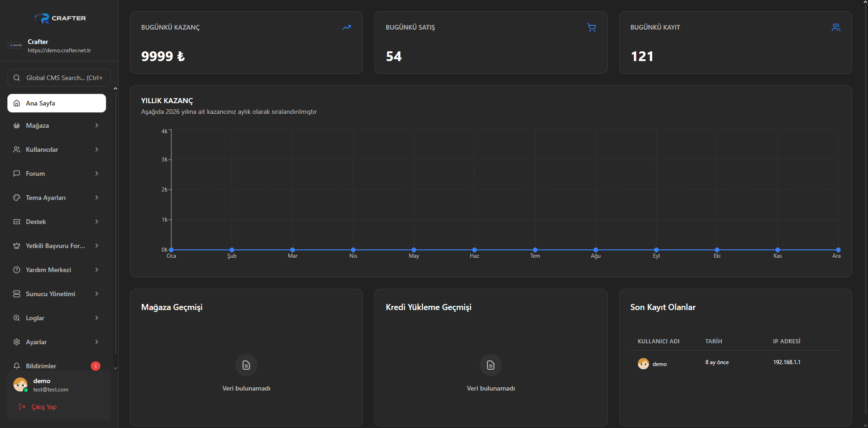
Task: Open the Forum sidebar menu
Action: (36, 174)
